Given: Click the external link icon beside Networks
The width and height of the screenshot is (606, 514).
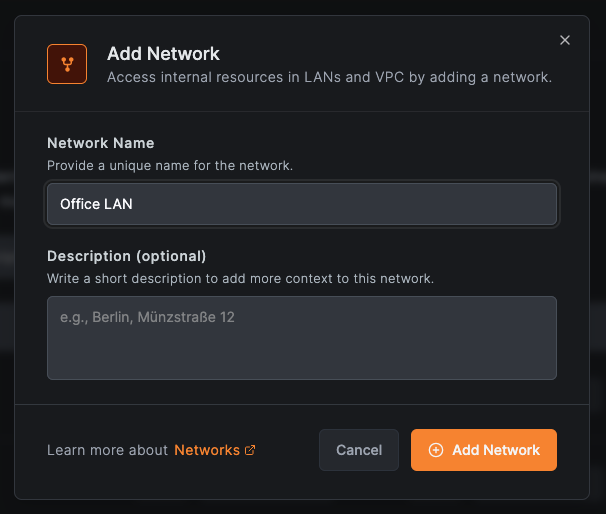Looking at the screenshot, I should (x=250, y=450).
